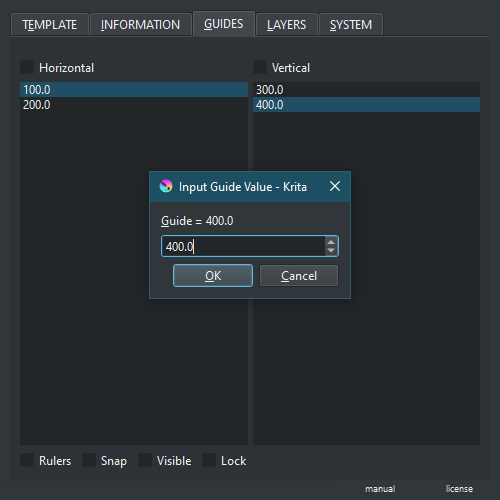Image resolution: width=500 pixels, height=500 pixels.
Task: Open the INFORMATION tab
Action: click(141, 24)
